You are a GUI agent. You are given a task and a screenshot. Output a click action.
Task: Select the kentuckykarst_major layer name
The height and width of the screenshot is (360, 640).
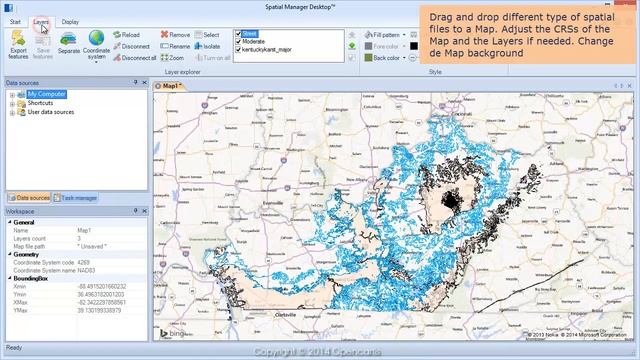coord(267,49)
